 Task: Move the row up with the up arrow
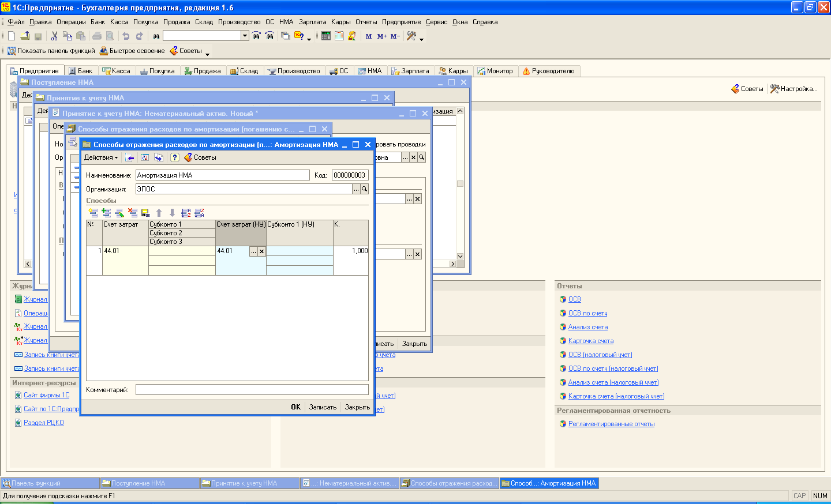point(159,213)
